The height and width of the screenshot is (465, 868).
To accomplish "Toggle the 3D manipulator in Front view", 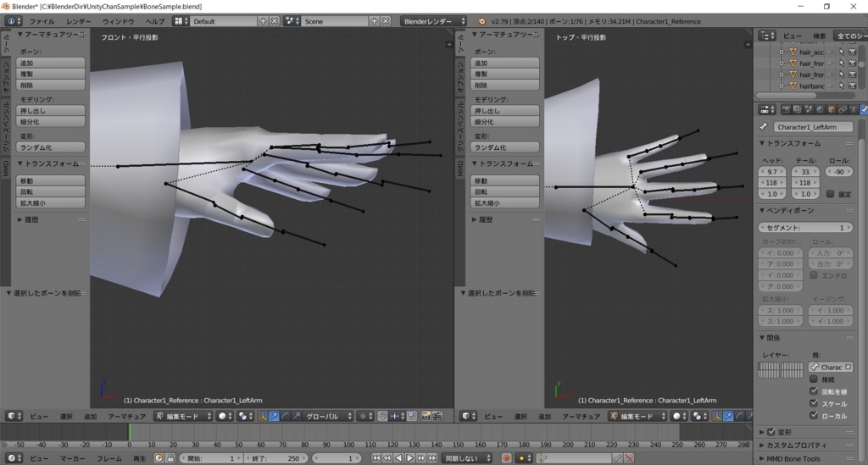I will (x=263, y=416).
